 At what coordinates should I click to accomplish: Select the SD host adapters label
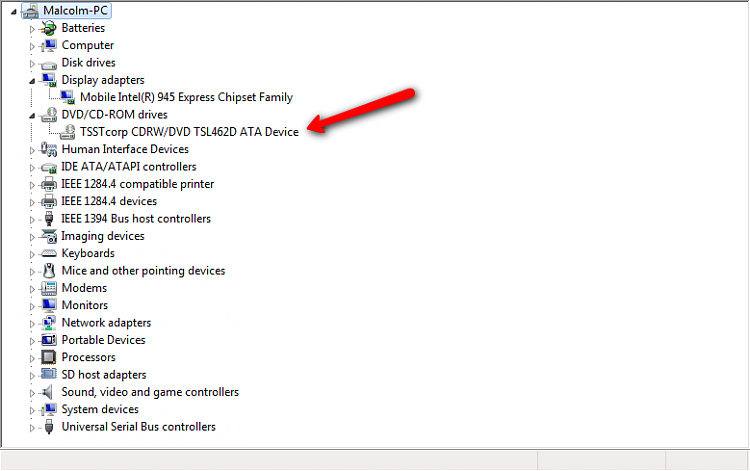pos(104,374)
